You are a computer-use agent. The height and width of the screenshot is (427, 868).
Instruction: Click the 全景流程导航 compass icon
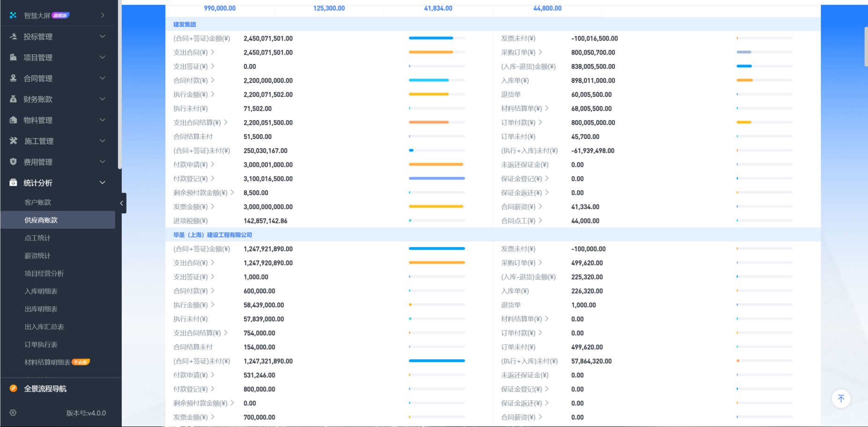[x=13, y=389]
